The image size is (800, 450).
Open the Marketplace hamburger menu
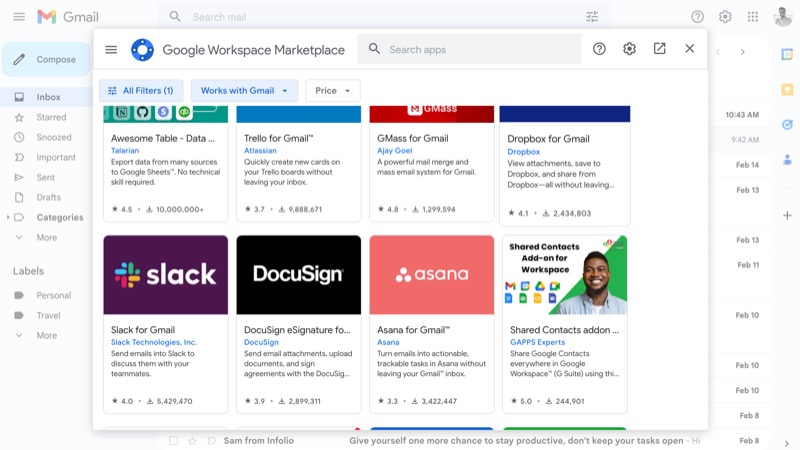coord(111,49)
